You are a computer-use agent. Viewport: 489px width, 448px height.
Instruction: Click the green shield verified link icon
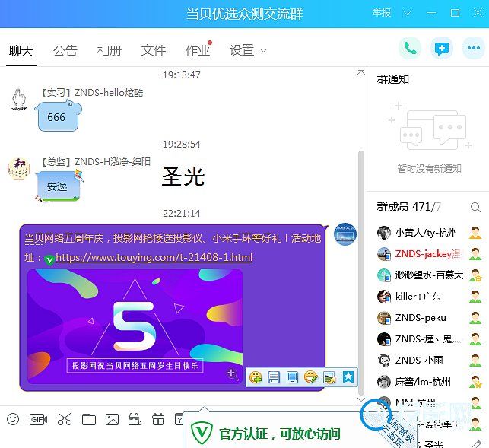pos(49,259)
